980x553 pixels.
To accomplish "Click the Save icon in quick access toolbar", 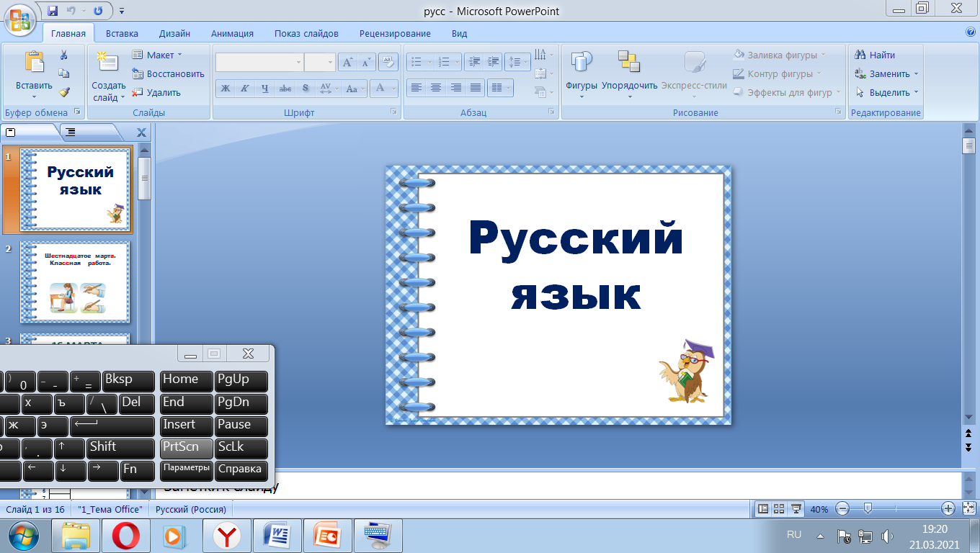I will tap(53, 11).
